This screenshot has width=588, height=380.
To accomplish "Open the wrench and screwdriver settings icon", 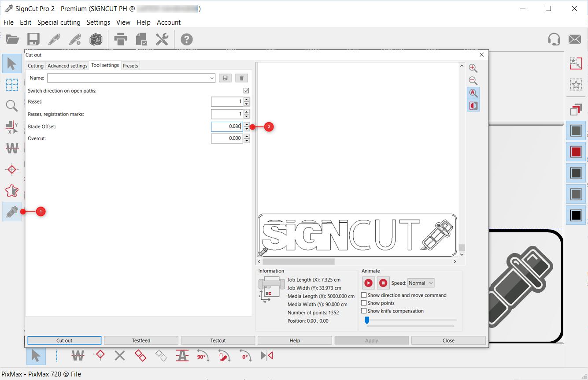I will point(162,40).
